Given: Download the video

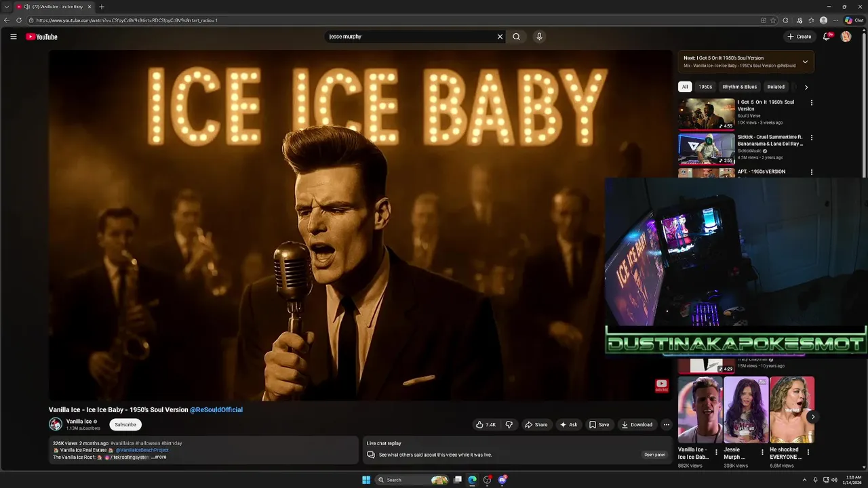Looking at the screenshot, I should [x=637, y=425].
